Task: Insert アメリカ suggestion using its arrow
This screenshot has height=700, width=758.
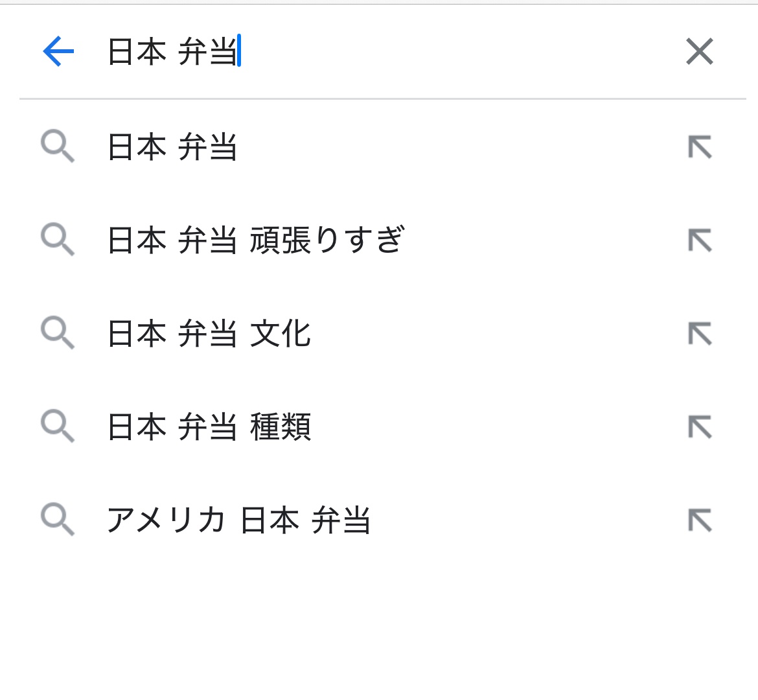Action: click(x=700, y=520)
